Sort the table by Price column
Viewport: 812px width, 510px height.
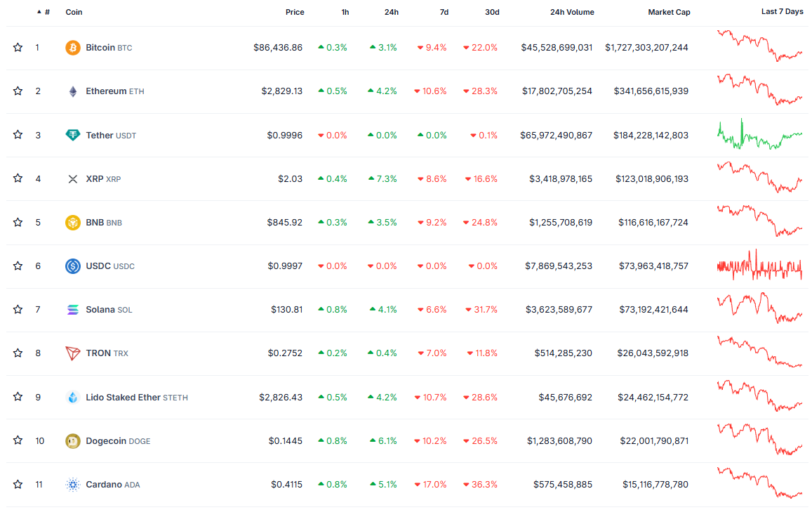pos(295,12)
